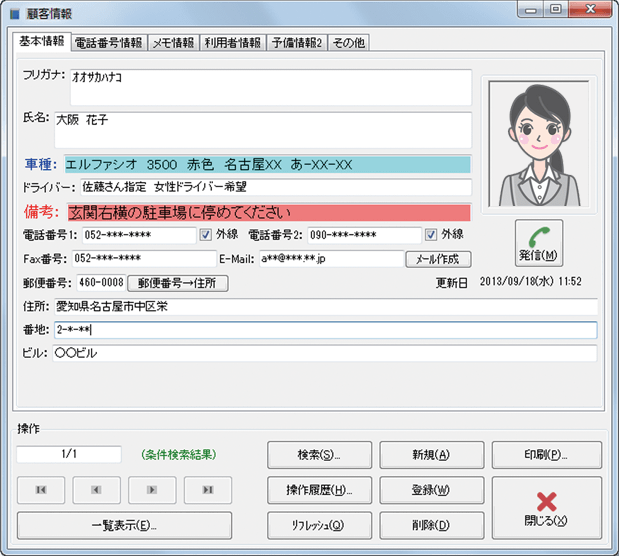The width and height of the screenshot is (619, 556).
Task: Click the メール作成 button
Action: coord(437,259)
